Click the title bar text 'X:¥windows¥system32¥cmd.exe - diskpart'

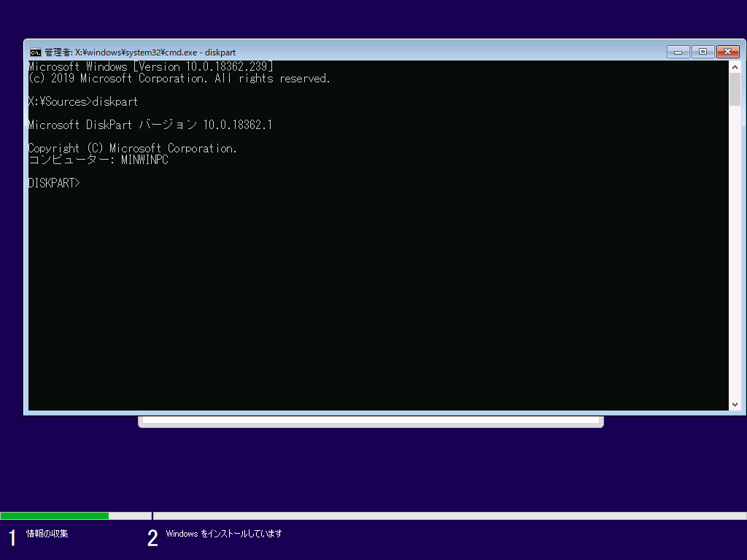(155, 52)
